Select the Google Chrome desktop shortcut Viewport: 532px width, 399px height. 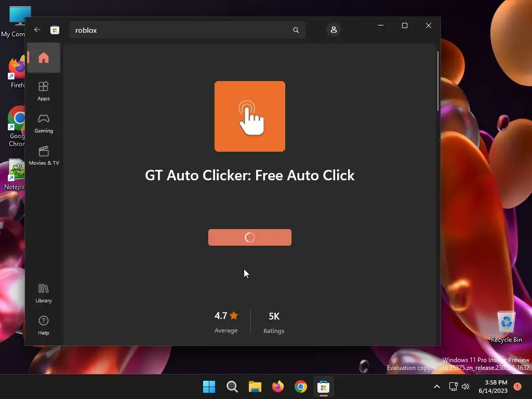[x=16, y=126]
